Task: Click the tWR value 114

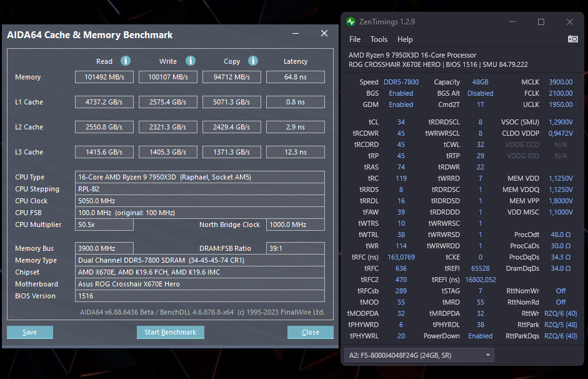Action: coord(401,246)
